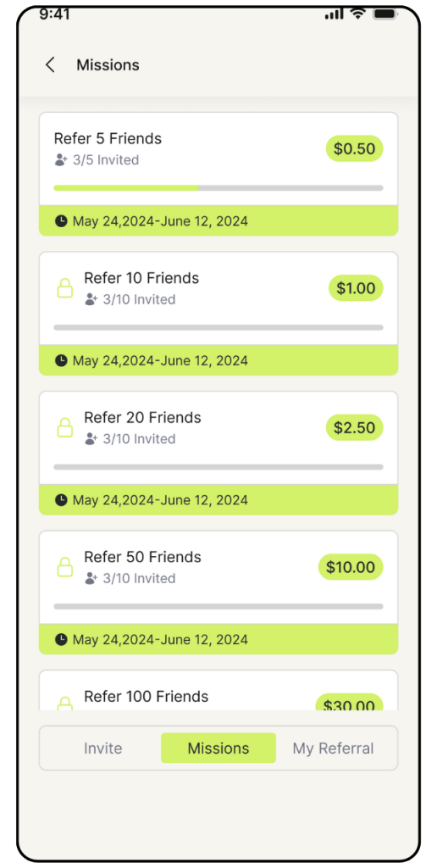This screenshot has height=868, width=437.
Task: Click the clock icon in Refer 5 Friends date bar
Action: 61,221
